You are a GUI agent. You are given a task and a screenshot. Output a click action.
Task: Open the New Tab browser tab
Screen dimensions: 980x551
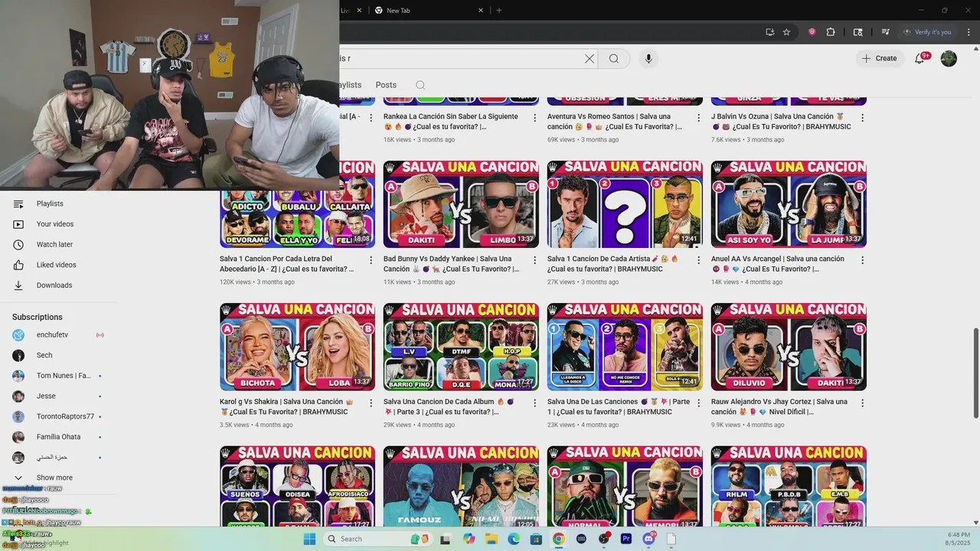[429, 11]
